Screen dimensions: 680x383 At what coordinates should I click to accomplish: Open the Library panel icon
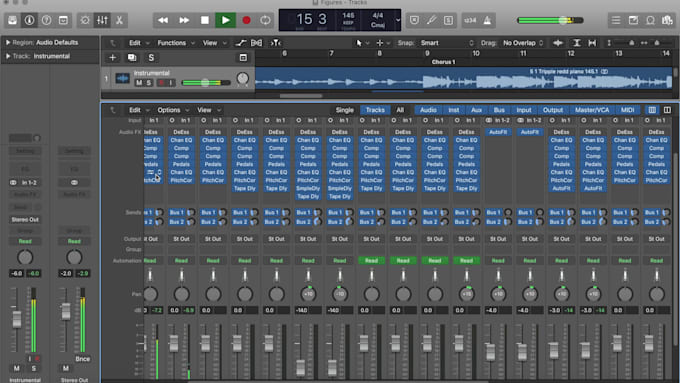[12, 20]
